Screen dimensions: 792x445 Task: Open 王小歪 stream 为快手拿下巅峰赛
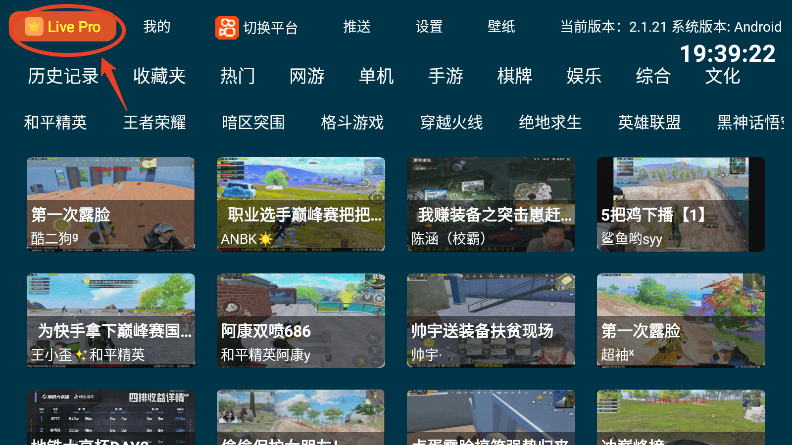coord(111,321)
